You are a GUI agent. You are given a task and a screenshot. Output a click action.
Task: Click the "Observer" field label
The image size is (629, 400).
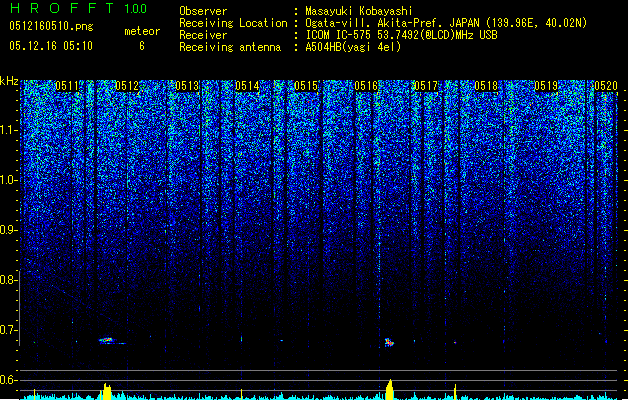(203, 11)
